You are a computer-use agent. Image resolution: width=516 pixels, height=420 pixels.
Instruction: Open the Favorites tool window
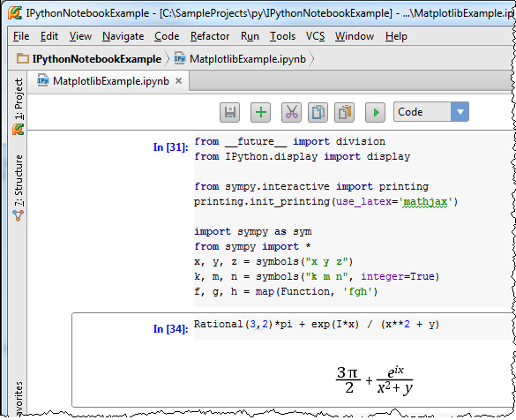pos(19,398)
